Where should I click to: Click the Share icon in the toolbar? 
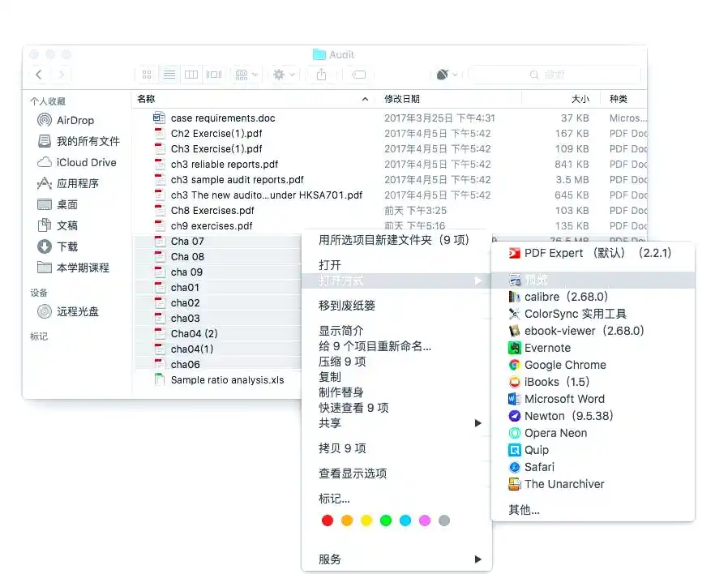pos(321,75)
